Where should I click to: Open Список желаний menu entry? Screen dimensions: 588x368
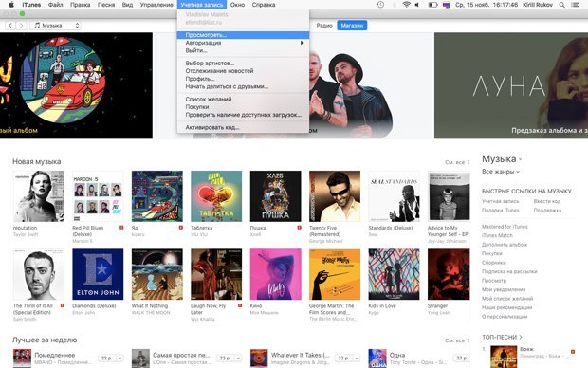tap(243, 99)
